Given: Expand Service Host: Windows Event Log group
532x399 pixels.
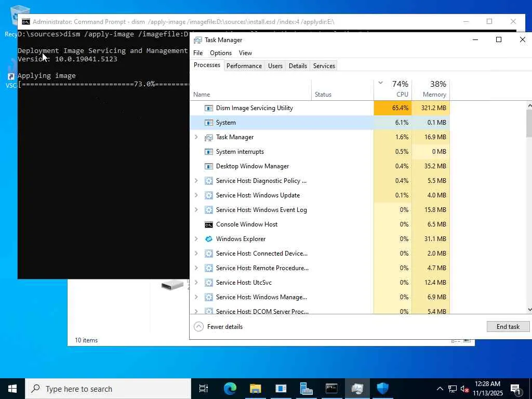Looking at the screenshot, I should point(196,210).
